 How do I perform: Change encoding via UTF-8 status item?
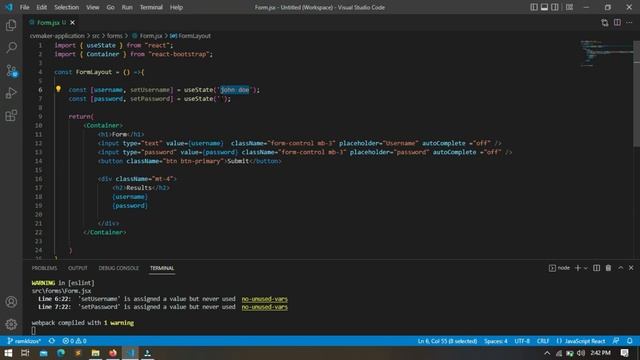click(x=522, y=341)
